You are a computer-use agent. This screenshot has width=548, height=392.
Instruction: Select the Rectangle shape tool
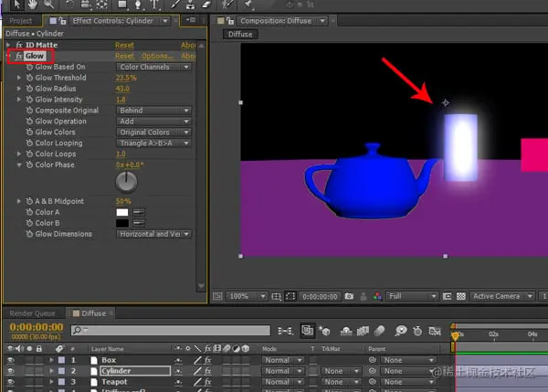(x=122, y=5)
